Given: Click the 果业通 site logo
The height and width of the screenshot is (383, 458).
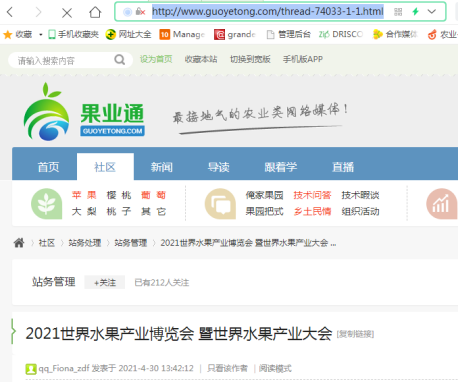Looking at the screenshot, I should (x=84, y=112).
